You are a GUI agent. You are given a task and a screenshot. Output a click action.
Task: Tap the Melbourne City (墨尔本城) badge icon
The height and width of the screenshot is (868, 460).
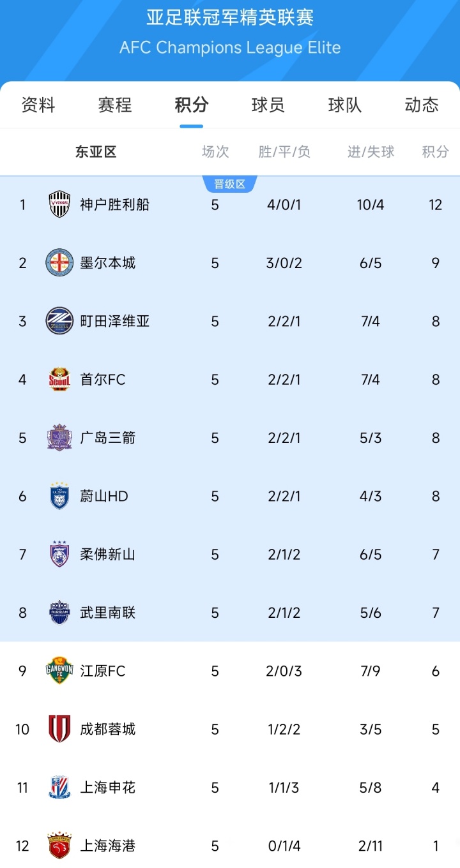[x=59, y=263]
